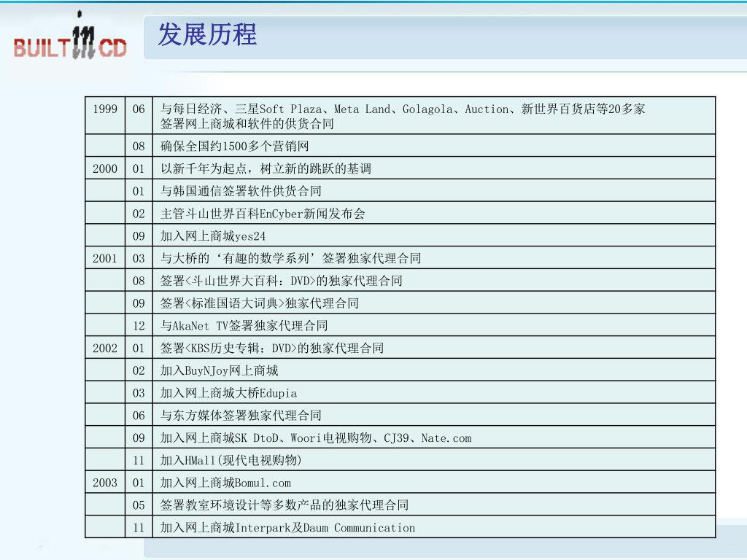The width and height of the screenshot is (747, 560).
Task: Select month 11 beside the Interpark row
Action: pyautogui.click(x=139, y=528)
